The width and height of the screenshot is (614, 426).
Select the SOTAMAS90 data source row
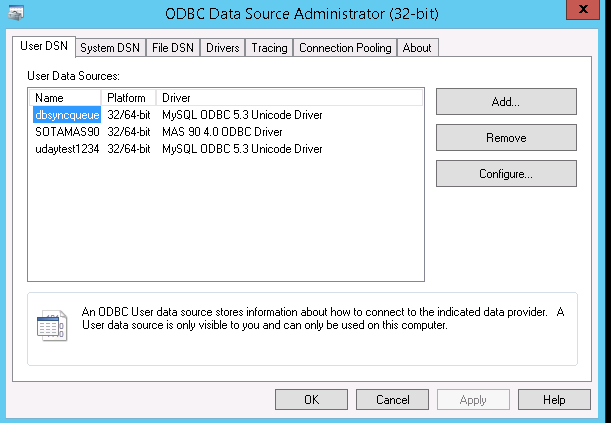click(66, 132)
